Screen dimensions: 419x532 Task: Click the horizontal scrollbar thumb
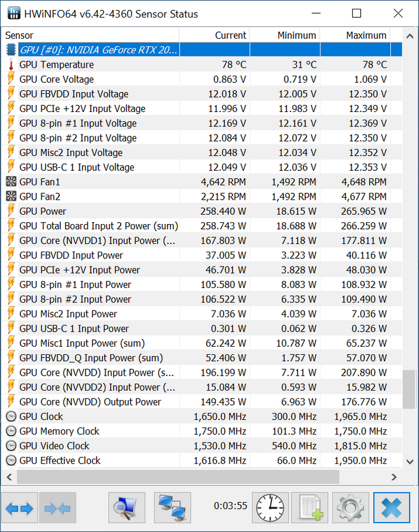tap(178, 477)
